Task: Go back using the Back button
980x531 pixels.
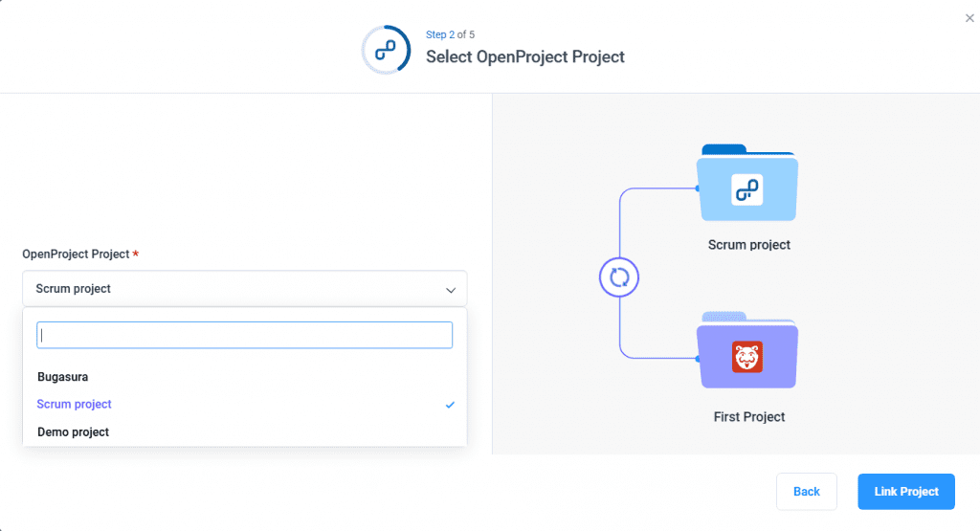Action: pyautogui.click(x=806, y=492)
